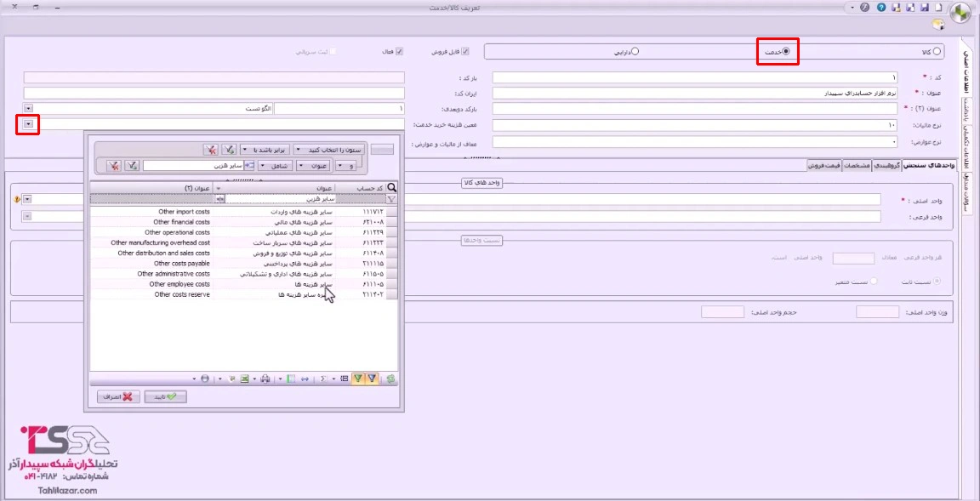980x501 pixels.
Task: Click the highlighted green funnel filter-row icon
Action: pyautogui.click(x=358, y=379)
